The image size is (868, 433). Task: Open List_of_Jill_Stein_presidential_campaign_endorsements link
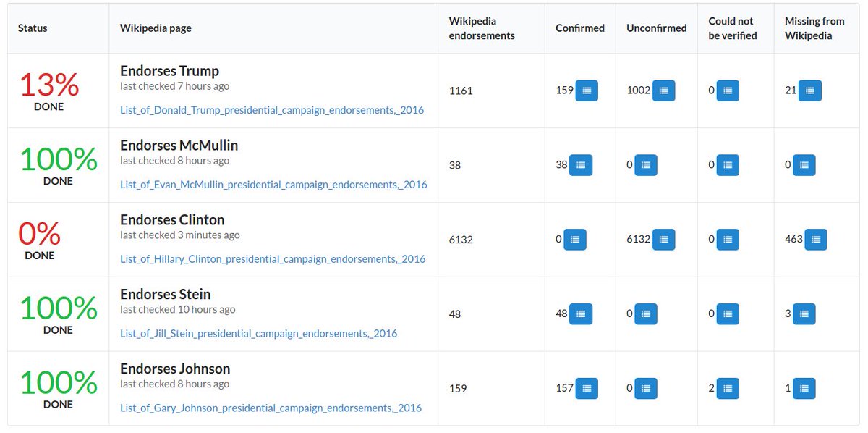258,334
